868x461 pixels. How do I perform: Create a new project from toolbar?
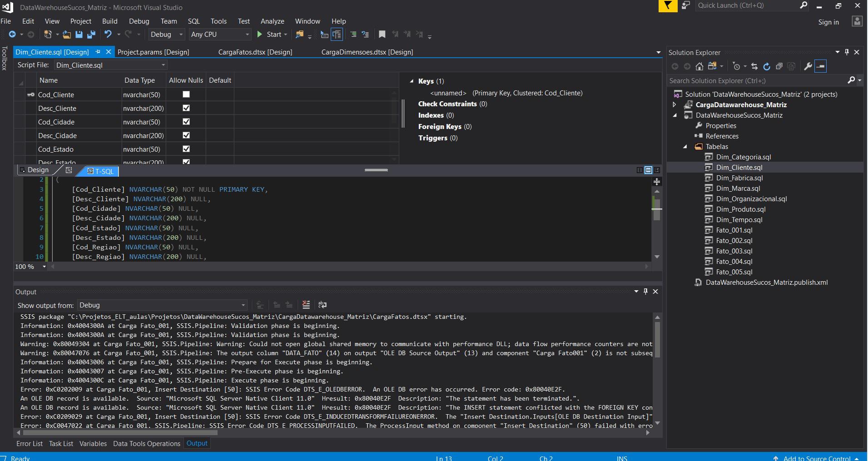(x=48, y=35)
